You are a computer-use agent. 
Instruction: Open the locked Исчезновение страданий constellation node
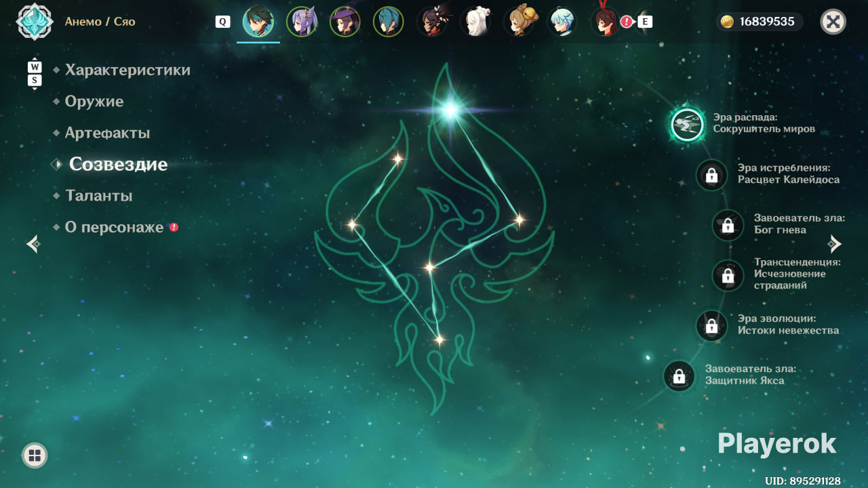point(728,275)
